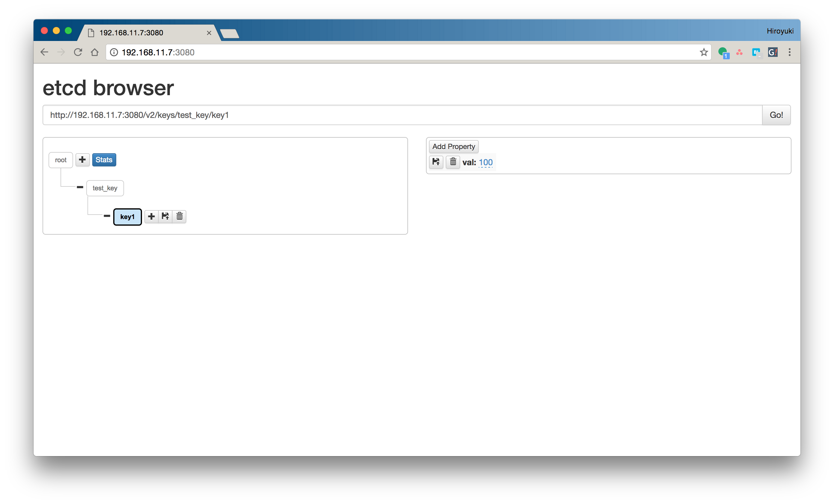Click the edit icon next to val property
The image size is (834, 504).
pos(436,162)
